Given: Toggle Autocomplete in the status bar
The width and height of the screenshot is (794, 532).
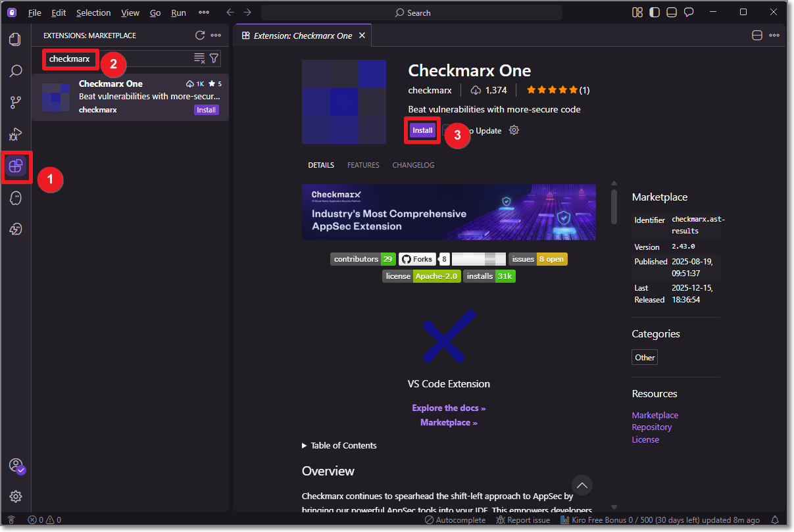Looking at the screenshot, I should (455, 520).
